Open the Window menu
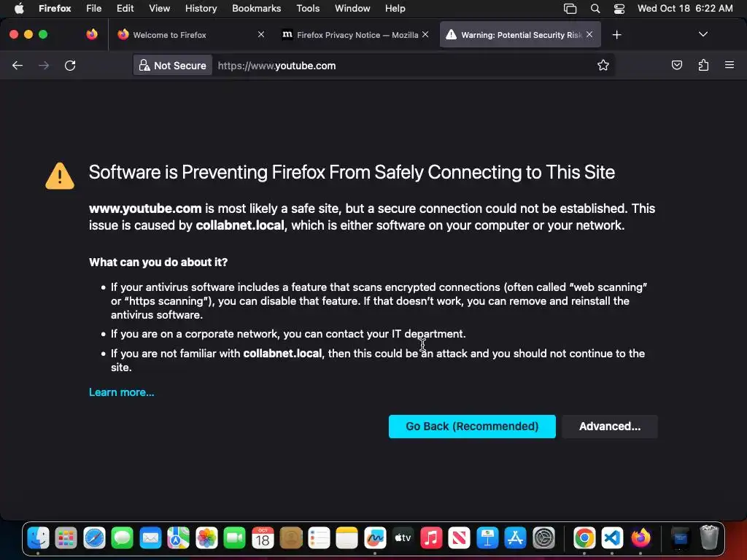The height and width of the screenshot is (560, 747). pyautogui.click(x=352, y=8)
